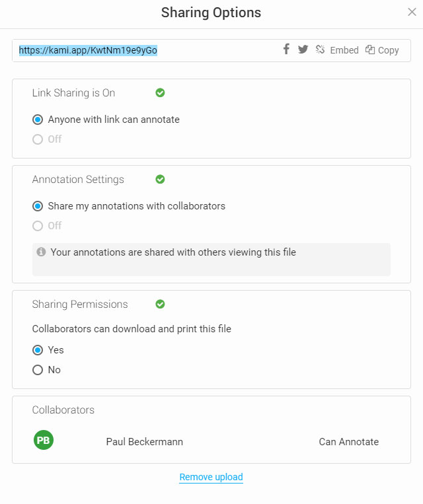The image size is (423, 504).
Task: Turn Annotation Settings Off radio option
Action: [x=38, y=226]
